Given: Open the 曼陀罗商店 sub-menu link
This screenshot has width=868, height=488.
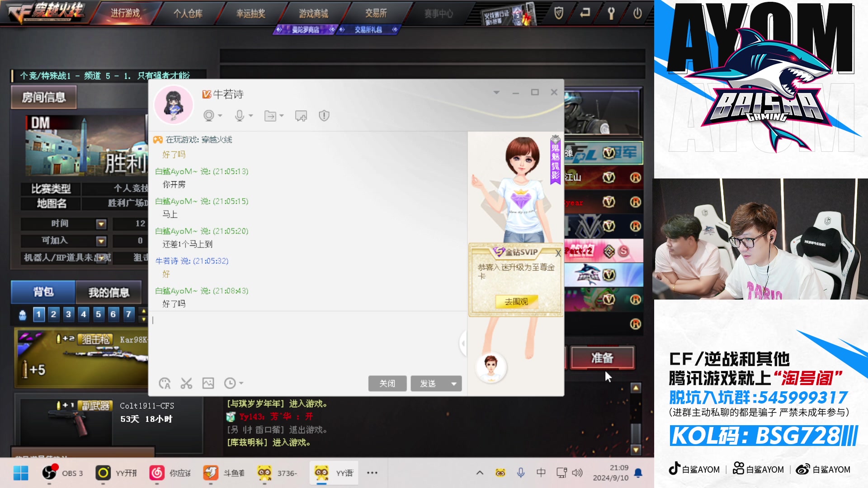Looking at the screenshot, I should [x=305, y=30].
